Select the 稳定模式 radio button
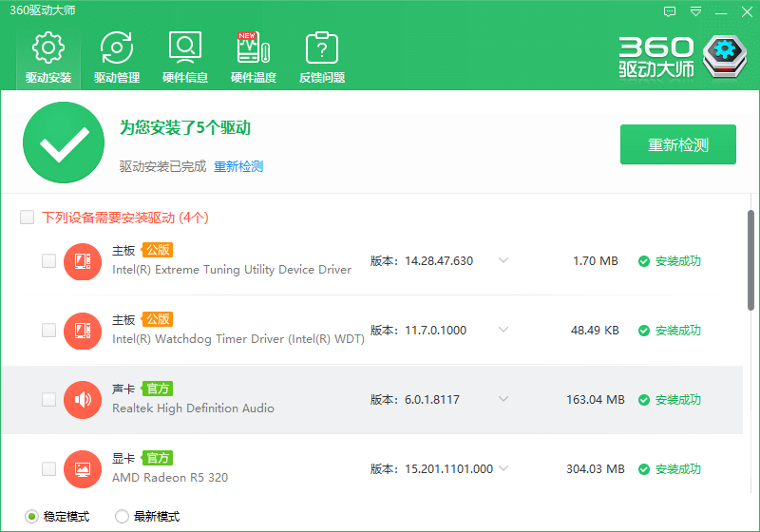 click(31, 517)
